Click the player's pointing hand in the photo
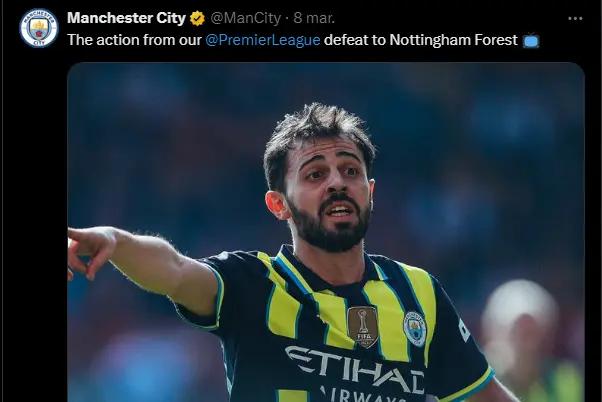Image resolution: width=602 pixels, height=402 pixels. [91, 251]
